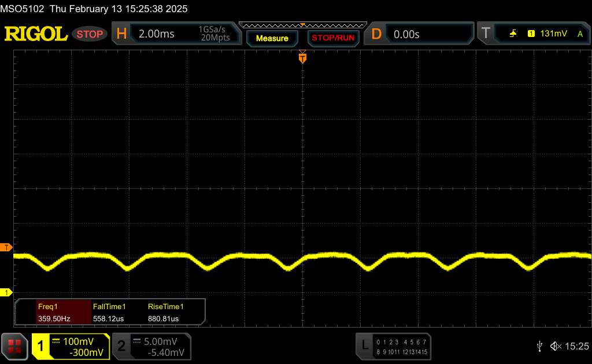Click the 558.12us fall time value
This screenshot has height=364, width=592.
108,319
